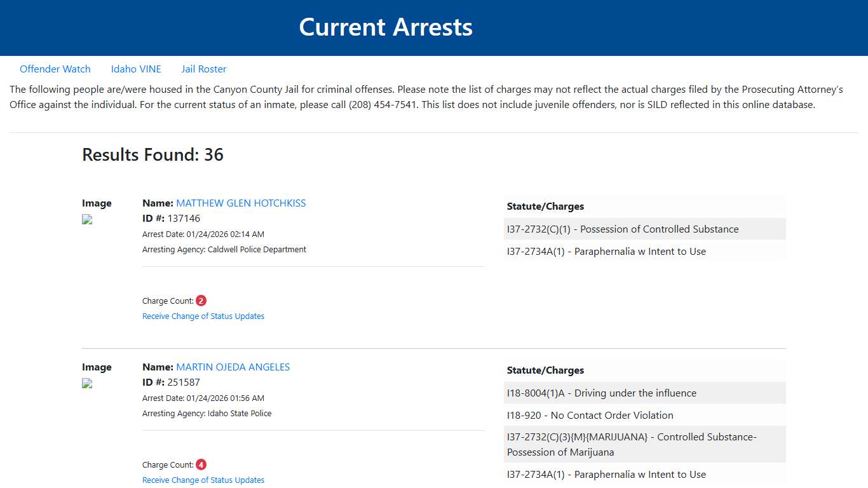
Task: Click the red charge count badge showing 4
Action: click(x=201, y=464)
